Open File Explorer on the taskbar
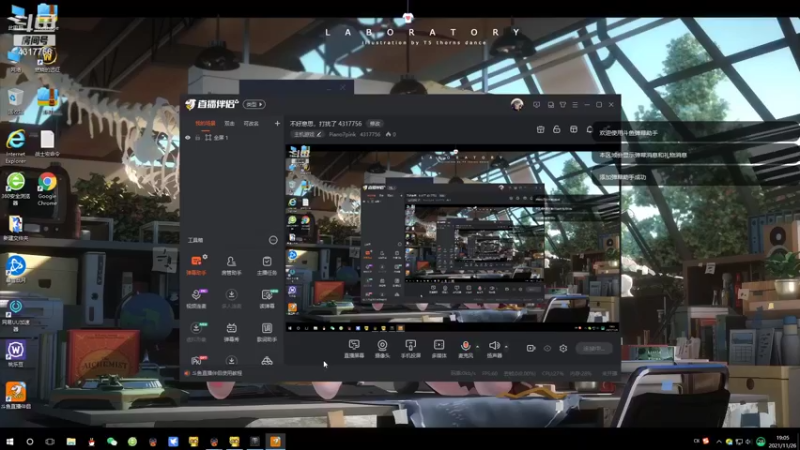 click(x=71, y=441)
